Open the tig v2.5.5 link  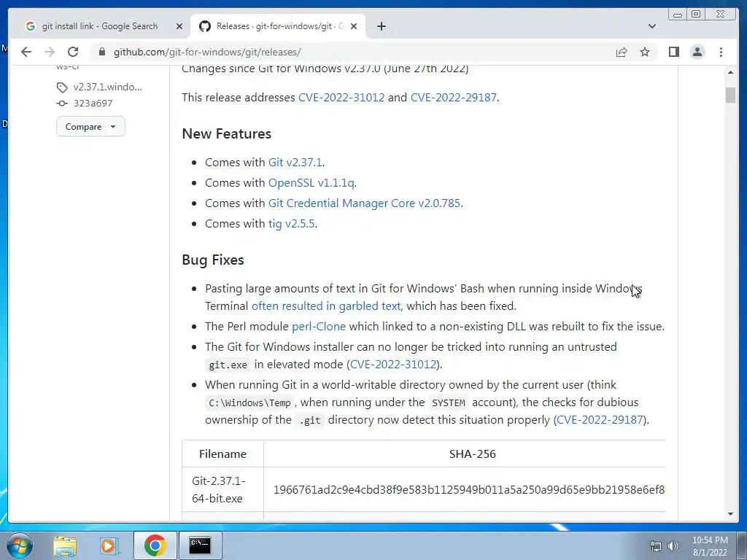(291, 224)
